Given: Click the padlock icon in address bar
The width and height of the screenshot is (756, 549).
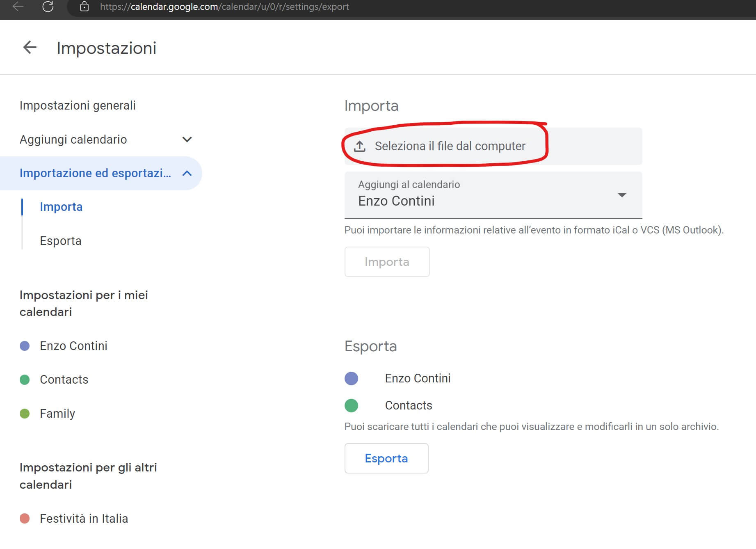Looking at the screenshot, I should click(x=85, y=7).
